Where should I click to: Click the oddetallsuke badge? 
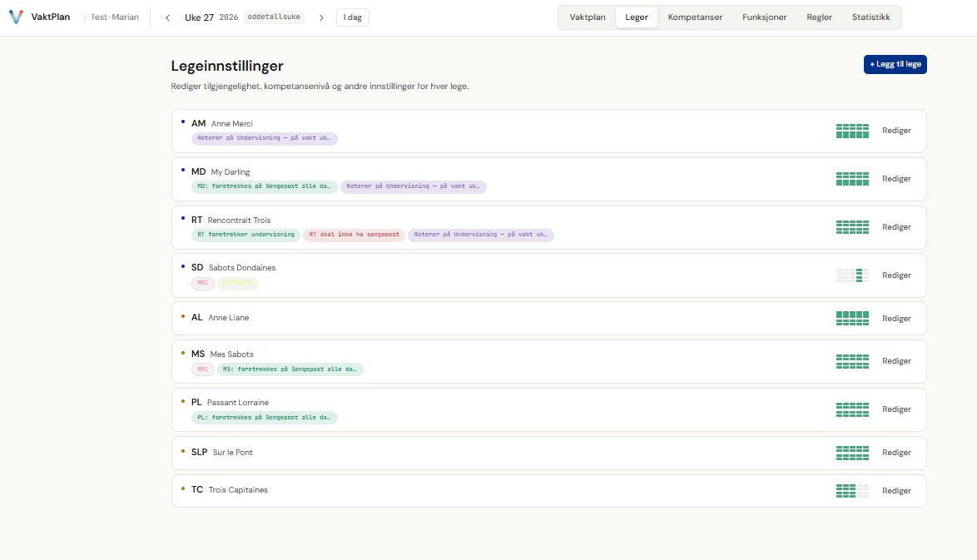click(274, 17)
